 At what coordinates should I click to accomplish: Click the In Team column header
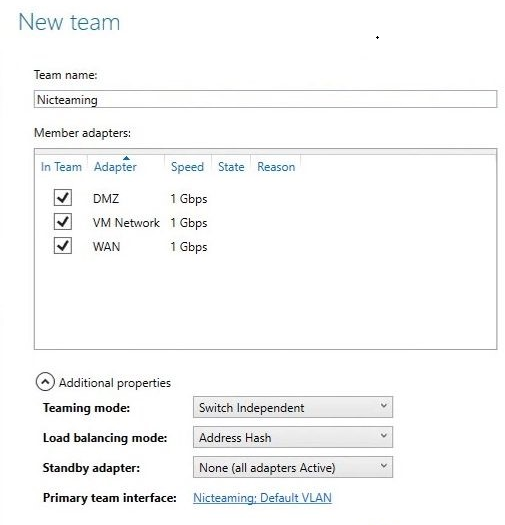tap(61, 167)
